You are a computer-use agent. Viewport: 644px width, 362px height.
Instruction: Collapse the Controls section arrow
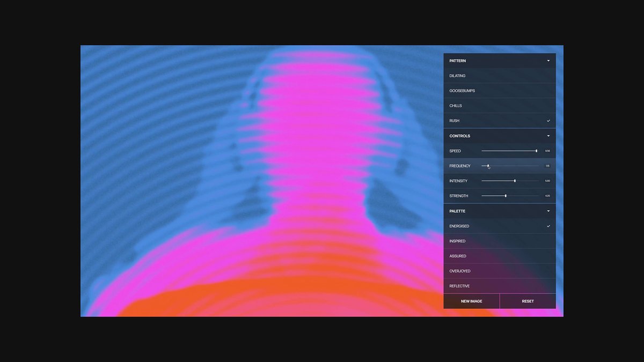548,136
